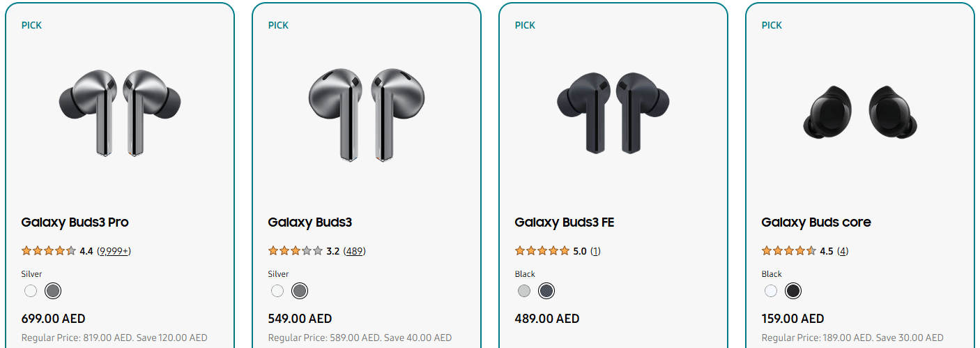Choose silver color swatch for Galaxy Buds3
This screenshot has height=348, width=980.
300,291
